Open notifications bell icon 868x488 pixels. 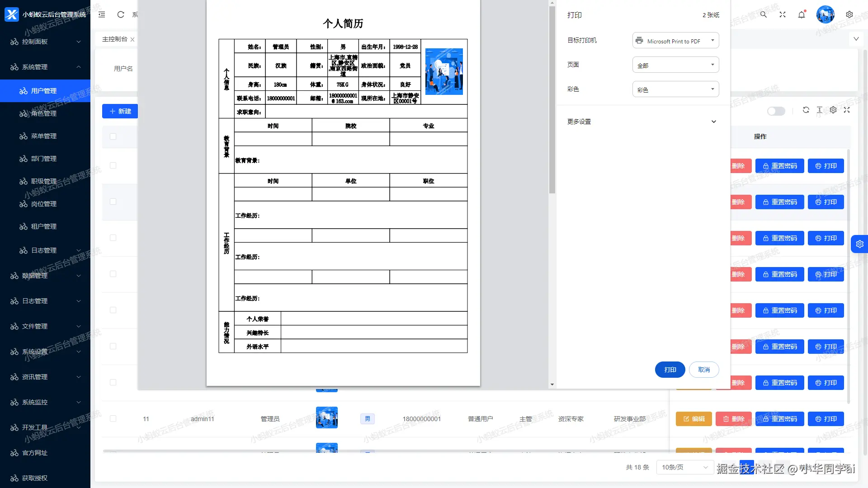tap(802, 14)
